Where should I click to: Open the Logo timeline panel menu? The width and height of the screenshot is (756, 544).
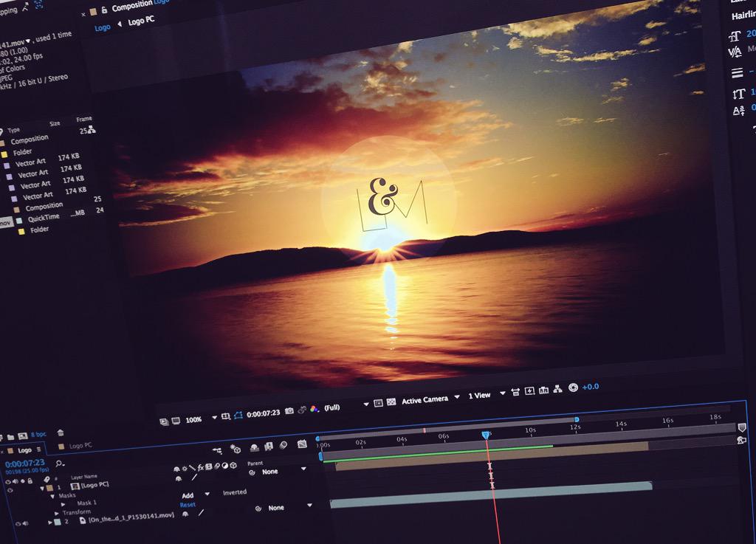pyautogui.click(x=39, y=449)
